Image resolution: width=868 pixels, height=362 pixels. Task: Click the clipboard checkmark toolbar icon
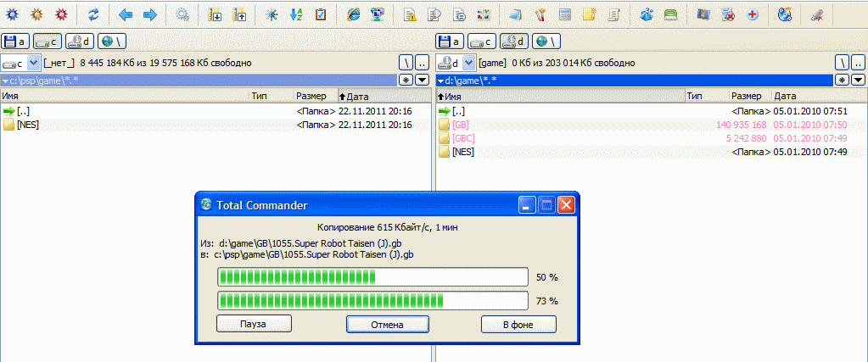(x=321, y=14)
